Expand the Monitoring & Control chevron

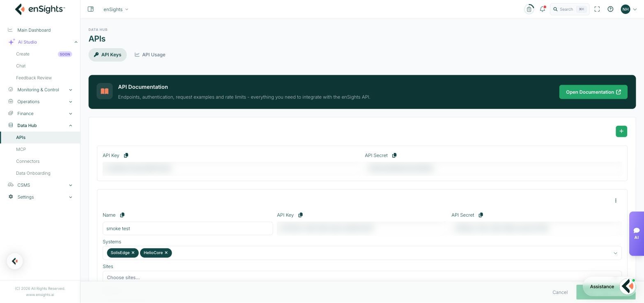tap(71, 90)
